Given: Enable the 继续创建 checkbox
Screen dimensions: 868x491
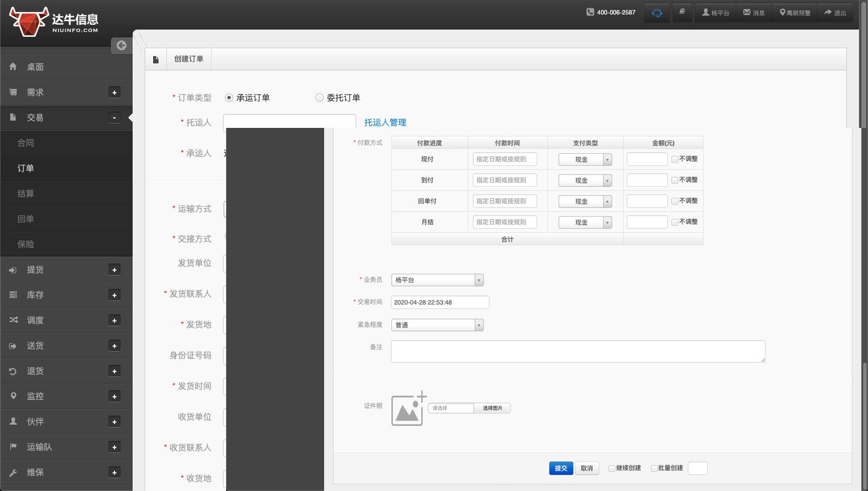Looking at the screenshot, I should pos(612,469).
